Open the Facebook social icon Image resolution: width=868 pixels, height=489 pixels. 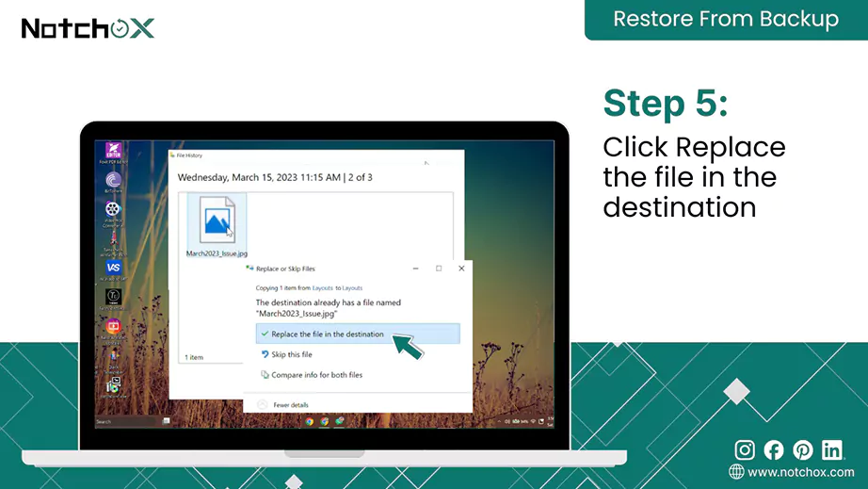(774, 450)
